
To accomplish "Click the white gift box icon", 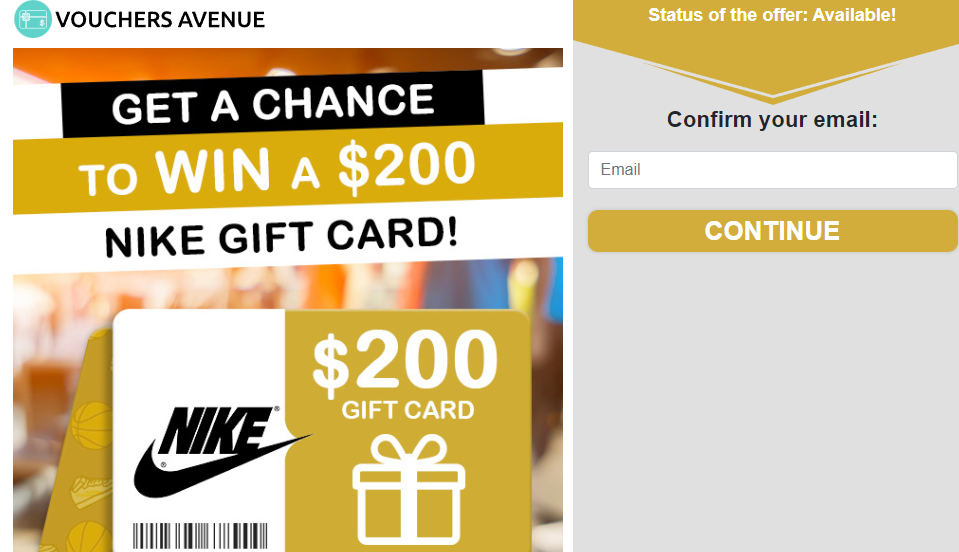I will coord(408,490).
